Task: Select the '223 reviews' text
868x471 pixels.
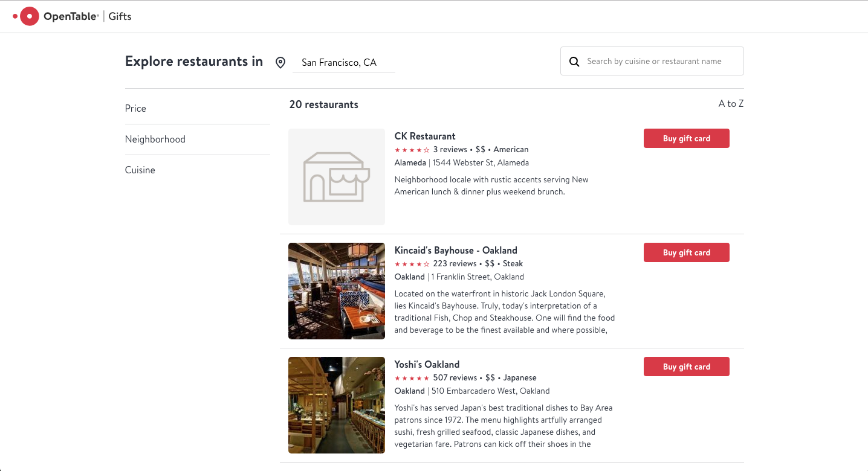Action: (455, 264)
